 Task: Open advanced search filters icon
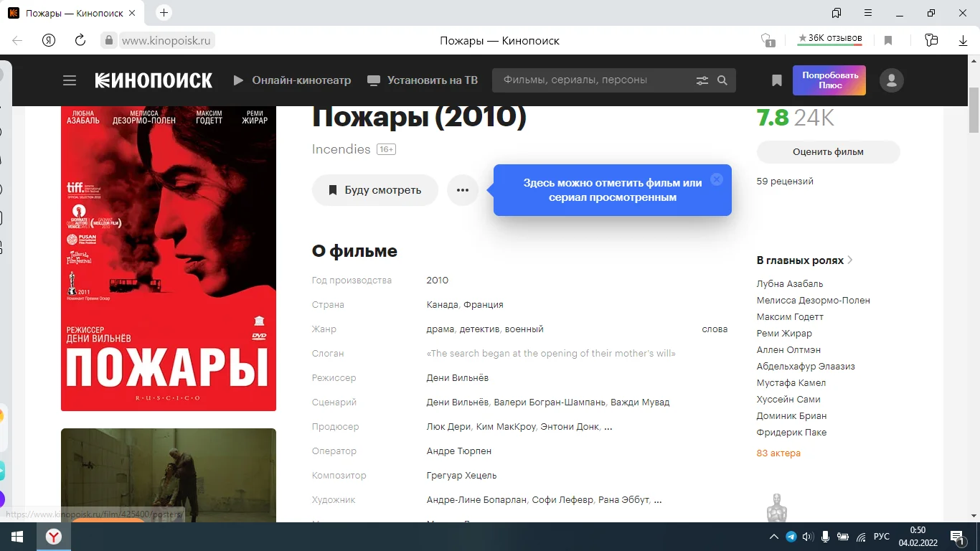click(x=702, y=80)
